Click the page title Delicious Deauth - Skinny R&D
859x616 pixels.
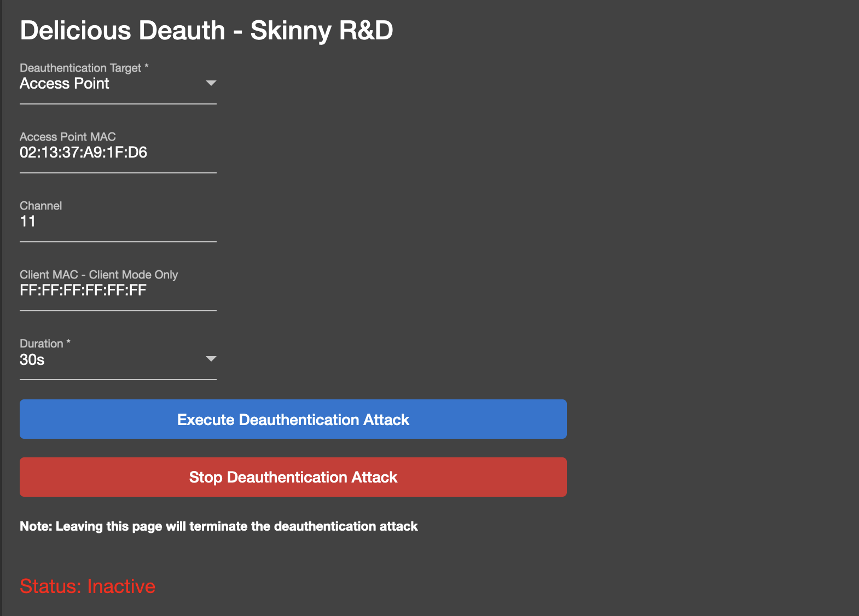pos(206,30)
